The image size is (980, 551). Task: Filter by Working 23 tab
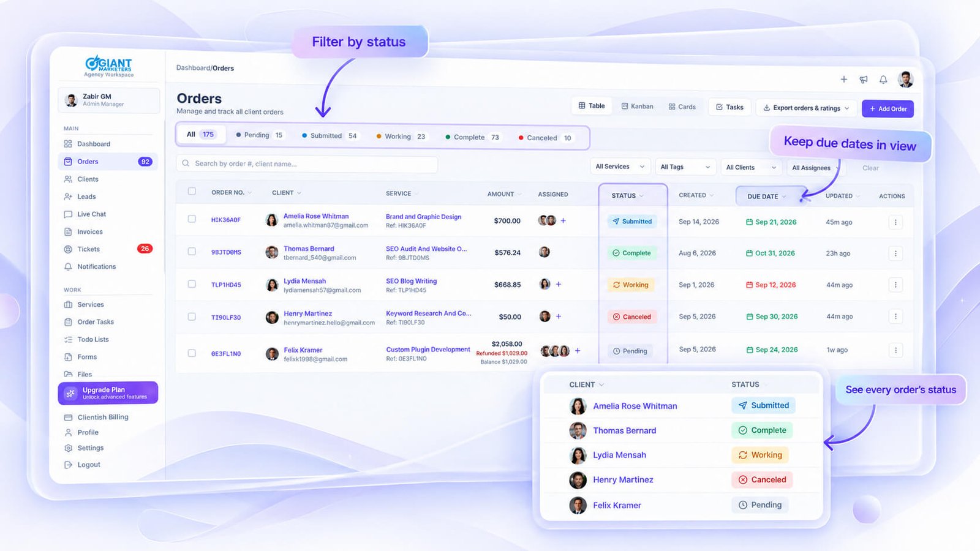click(x=401, y=137)
